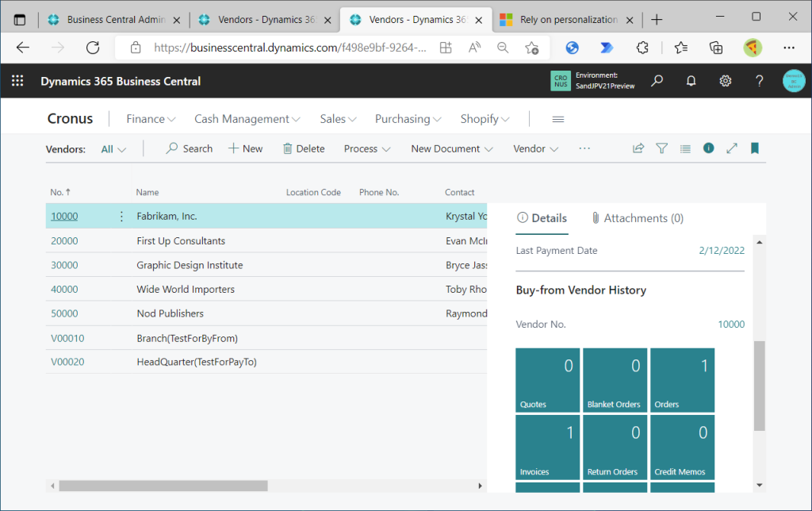Toggle focus mode with the diagonal arrows
Viewport: 812px width, 511px height.
(x=731, y=148)
